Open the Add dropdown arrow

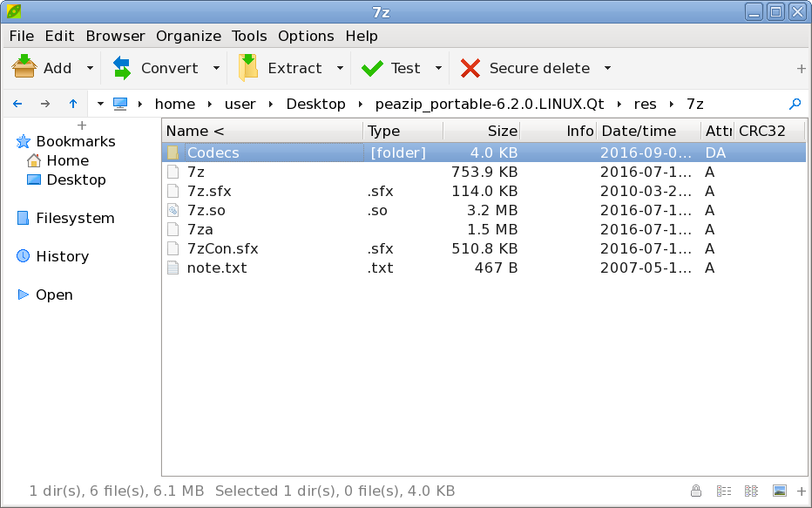pos(90,68)
